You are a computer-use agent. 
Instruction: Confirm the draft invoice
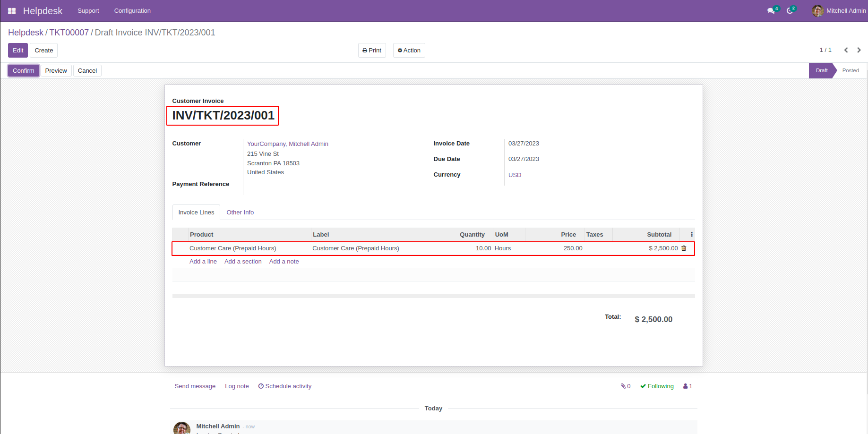click(24, 71)
